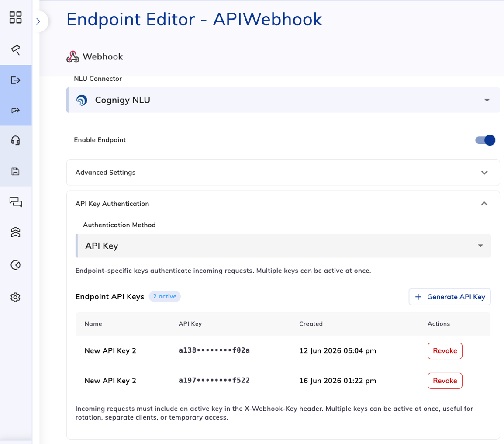
Task: Revoke the key starting with a197
Action: point(445,381)
